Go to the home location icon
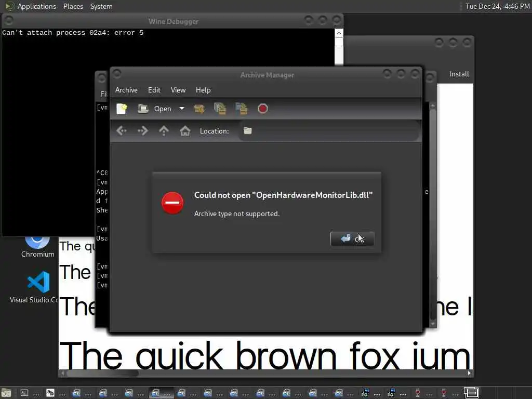Viewport: 532px width, 399px height. [x=185, y=130]
